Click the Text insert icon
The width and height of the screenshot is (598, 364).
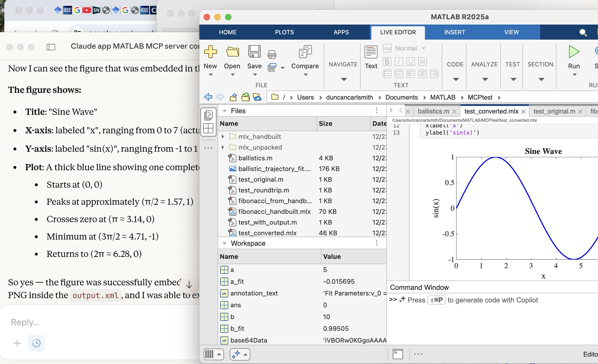pos(371,52)
